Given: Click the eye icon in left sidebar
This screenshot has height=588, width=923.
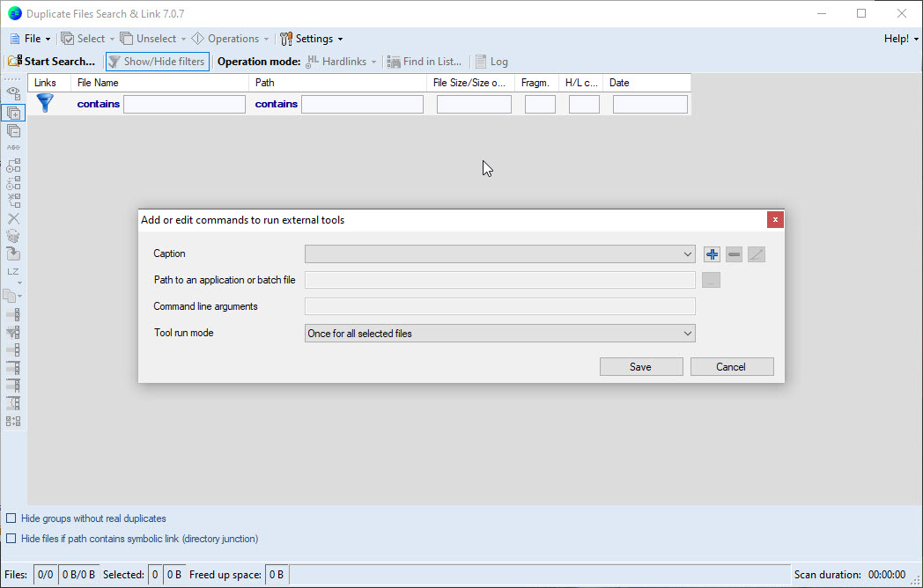Looking at the screenshot, I should point(13,93).
